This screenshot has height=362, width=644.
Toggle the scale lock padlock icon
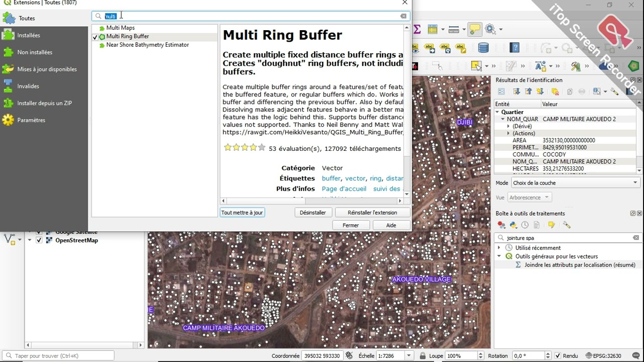click(x=422, y=356)
